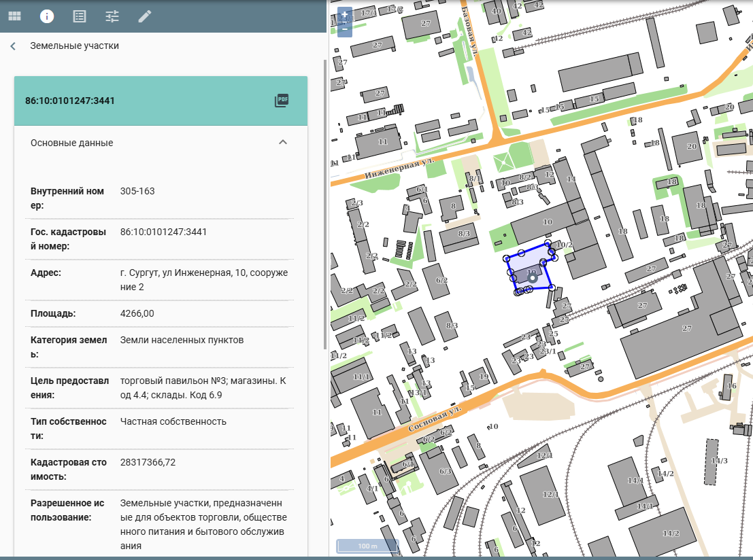Click dashed-outline building 14/3 on map
The image size is (753, 560).
click(712, 461)
